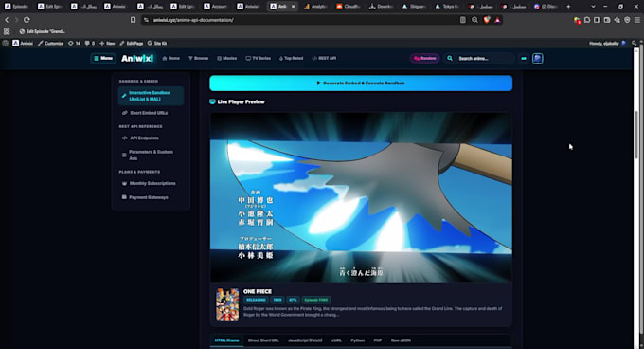Open Site Kit in the admin bar
Image resolution: width=644 pixels, height=349 pixels.
[x=157, y=44]
